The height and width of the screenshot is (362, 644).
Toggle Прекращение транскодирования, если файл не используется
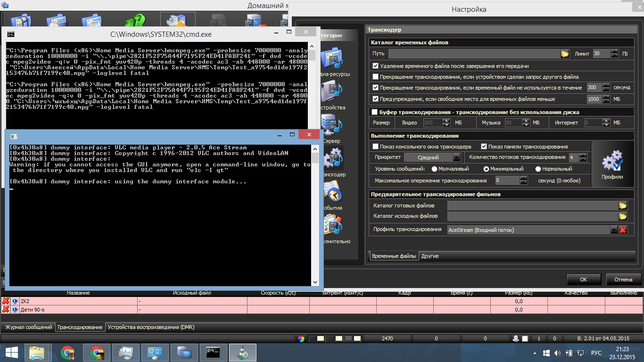point(376,88)
